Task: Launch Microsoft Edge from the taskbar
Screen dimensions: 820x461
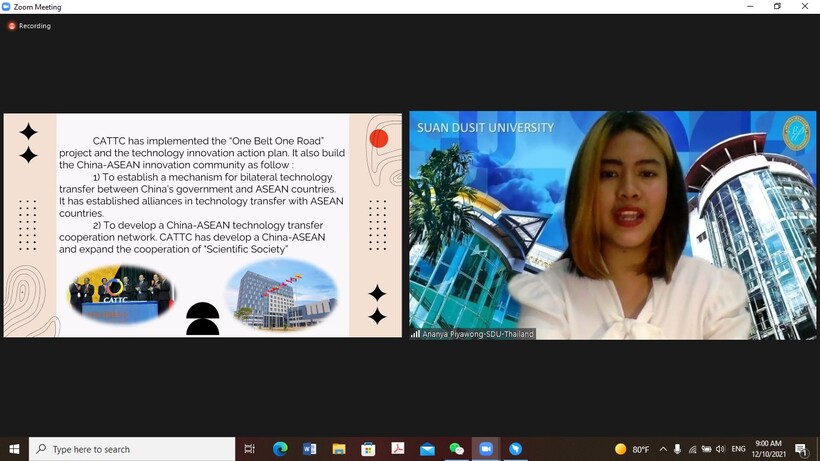Action: [x=280, y=449]
